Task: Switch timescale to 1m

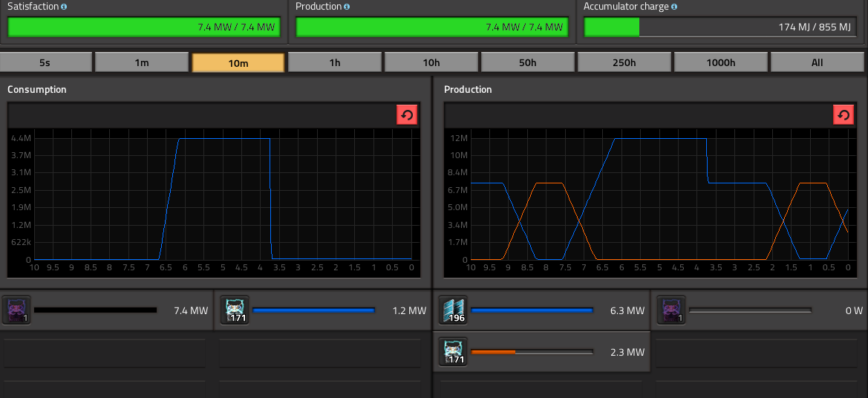Action: [x=142, y=62]
